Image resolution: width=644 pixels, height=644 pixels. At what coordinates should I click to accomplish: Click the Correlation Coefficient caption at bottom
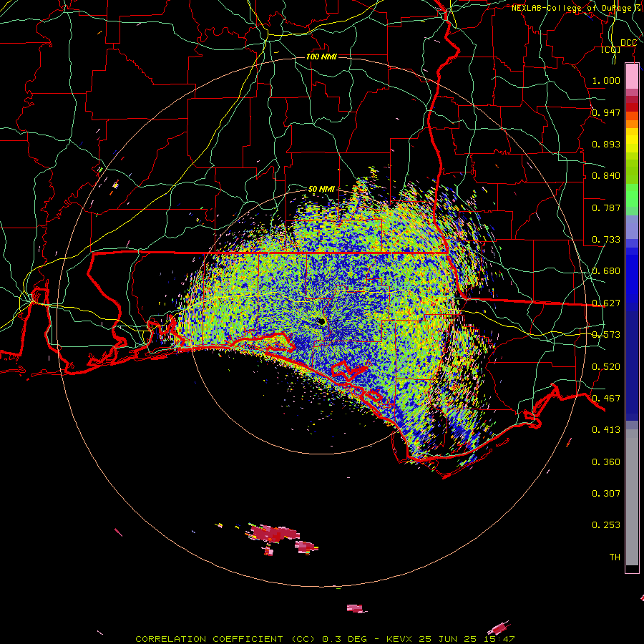pyautogui.click(x=324, y=639)
